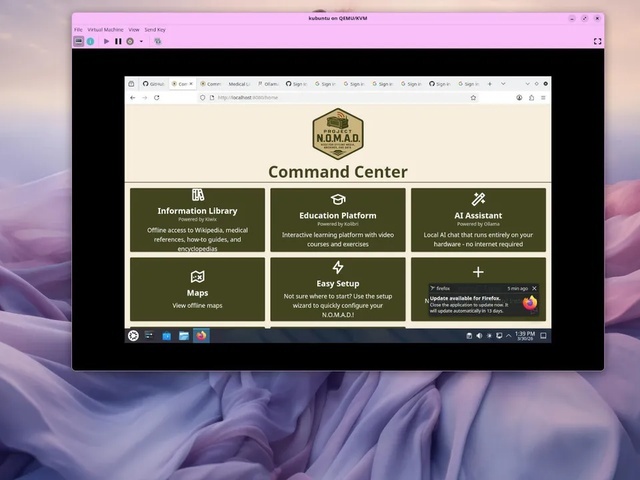This screenshot has width=640, height=480.
Task: Open the Virtual Machine menu
Action: click(x=105, y=30)
